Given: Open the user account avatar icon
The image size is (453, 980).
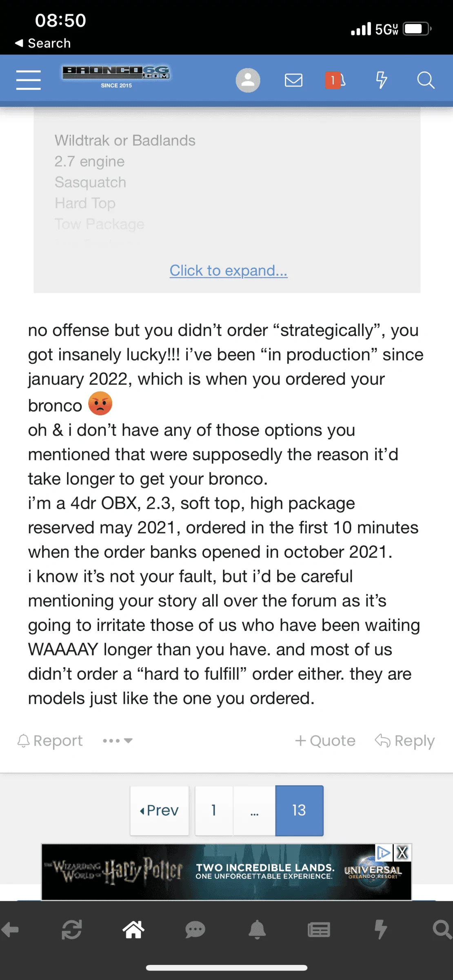Looking at the screenshot, I should [248, 80].
